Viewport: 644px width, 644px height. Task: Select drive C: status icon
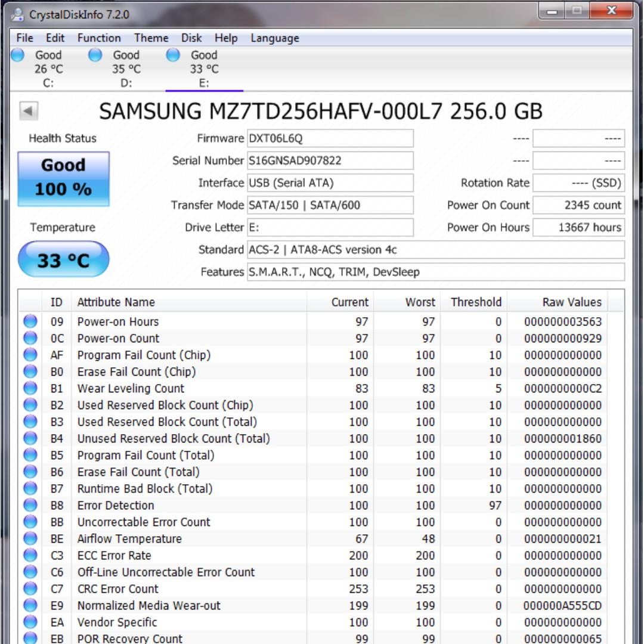tap(18, 55)
